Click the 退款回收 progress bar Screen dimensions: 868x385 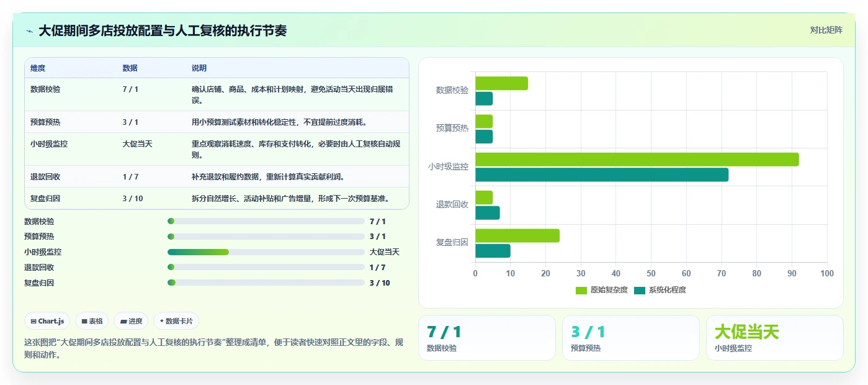[x=266, y=268]
